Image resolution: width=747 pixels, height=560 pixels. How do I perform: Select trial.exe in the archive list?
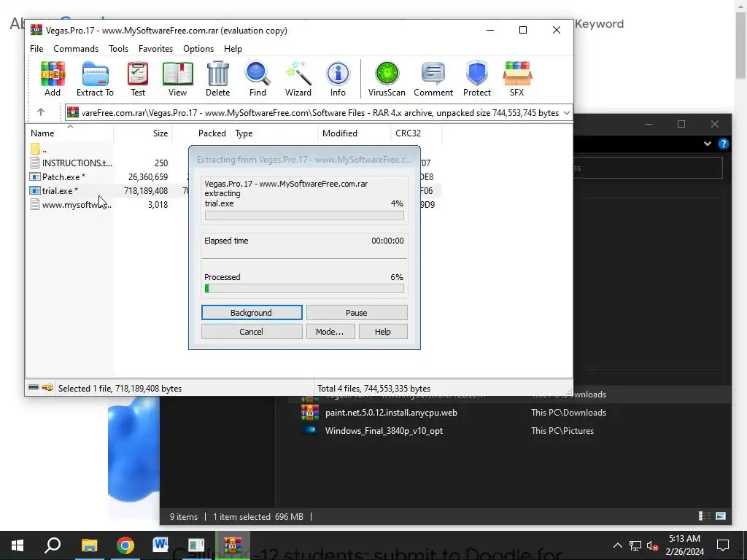[70, 190]
